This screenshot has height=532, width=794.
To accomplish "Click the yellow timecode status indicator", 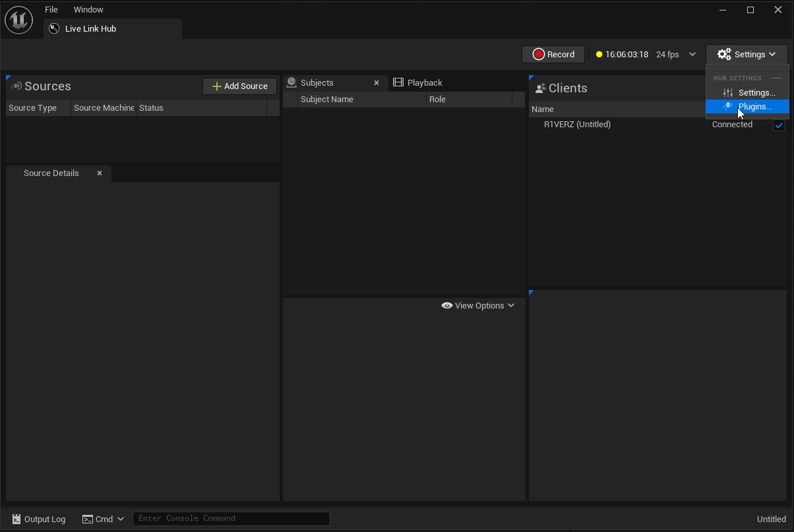I will (x=599, y=55).
